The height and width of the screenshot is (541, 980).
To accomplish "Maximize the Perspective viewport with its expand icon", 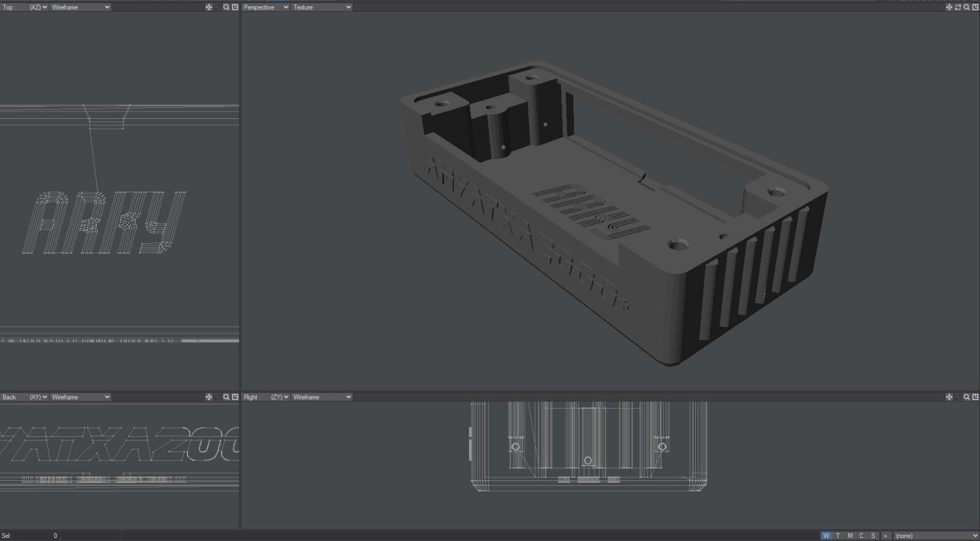I will (x=975, y=7).
